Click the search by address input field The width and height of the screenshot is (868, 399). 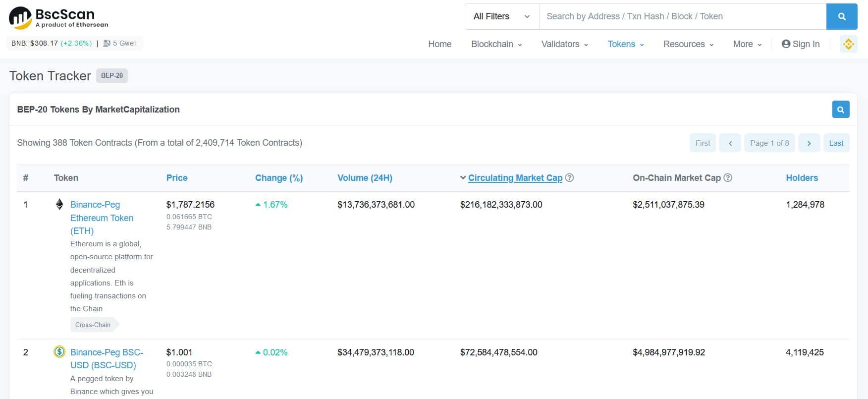tap(683, 16)
